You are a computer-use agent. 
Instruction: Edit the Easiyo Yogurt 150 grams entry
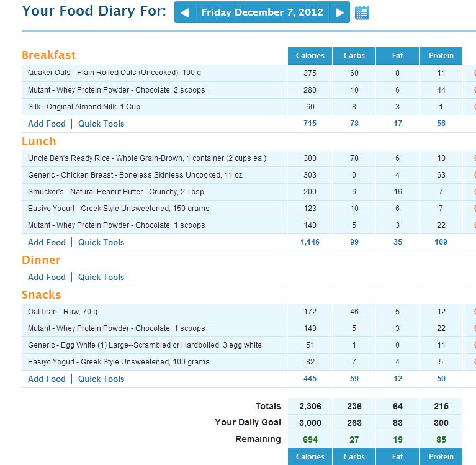[119, 209]
